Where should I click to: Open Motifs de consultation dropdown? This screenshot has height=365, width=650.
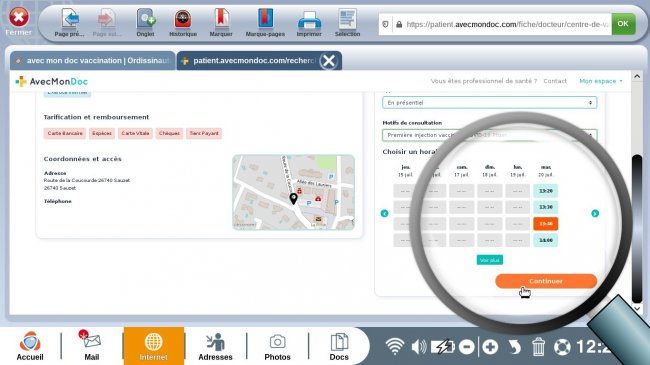tap(489, 135)
